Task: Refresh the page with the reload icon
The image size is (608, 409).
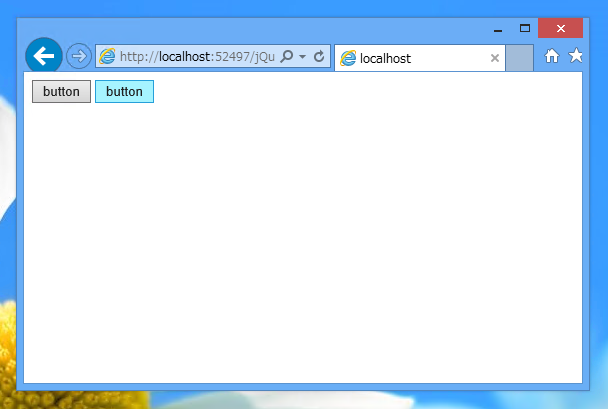Action: point(319,57)
